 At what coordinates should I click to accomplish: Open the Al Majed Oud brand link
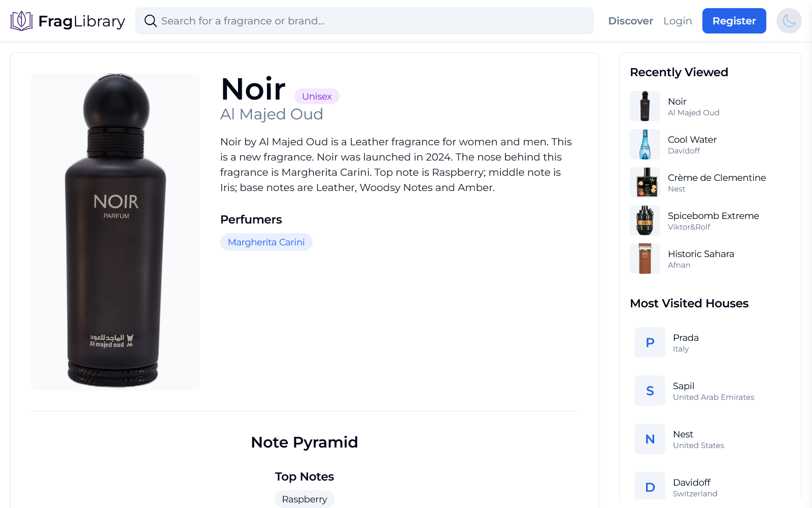272,114
